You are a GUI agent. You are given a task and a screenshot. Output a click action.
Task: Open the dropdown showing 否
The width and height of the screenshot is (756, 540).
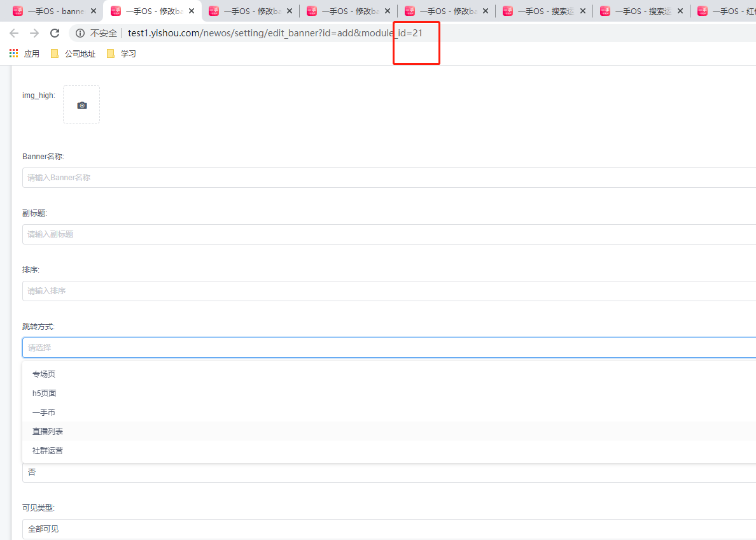(389, 472)
